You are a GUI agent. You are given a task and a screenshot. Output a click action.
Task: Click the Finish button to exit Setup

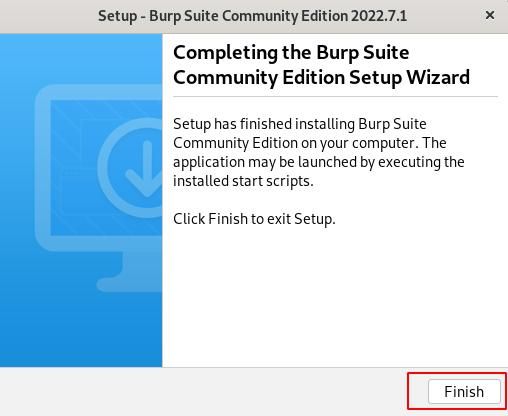(x=464, y=391)
